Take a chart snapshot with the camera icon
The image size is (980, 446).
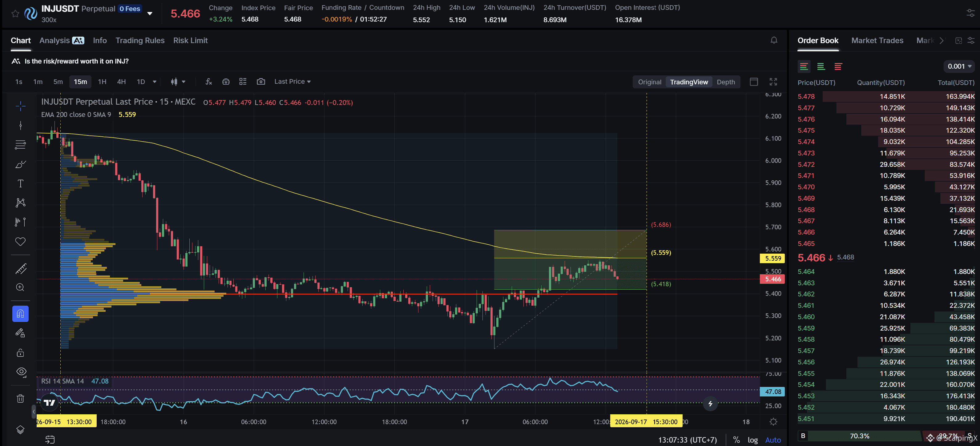(x=260, y=82)
